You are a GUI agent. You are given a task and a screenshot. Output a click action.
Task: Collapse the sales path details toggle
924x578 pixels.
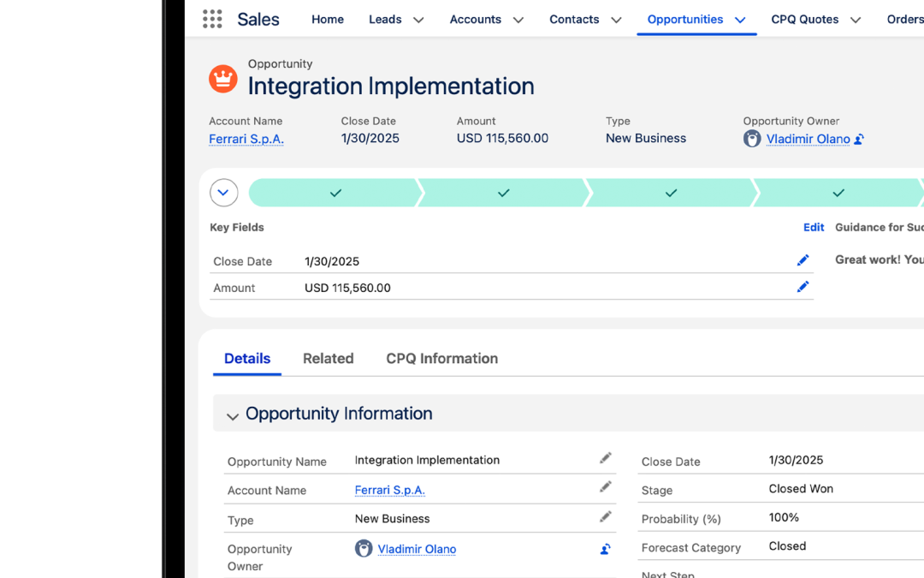[x=223, y=193]
